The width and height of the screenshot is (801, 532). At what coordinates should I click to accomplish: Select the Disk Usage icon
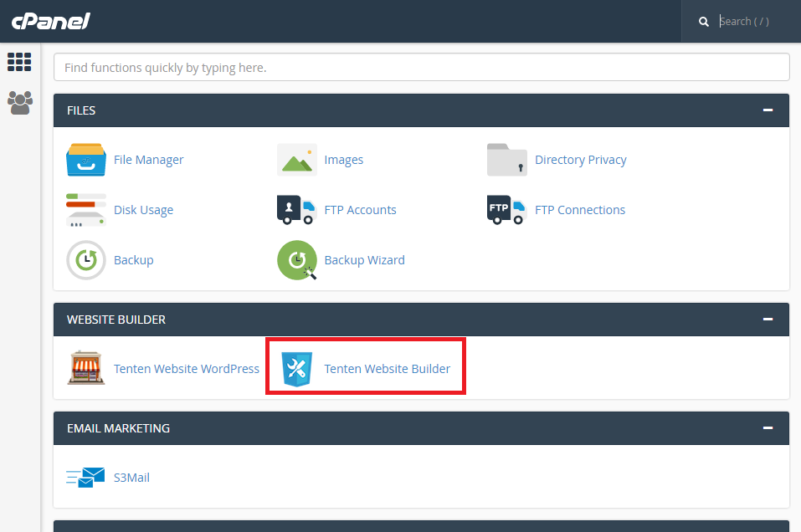click(x=86, y=210)
